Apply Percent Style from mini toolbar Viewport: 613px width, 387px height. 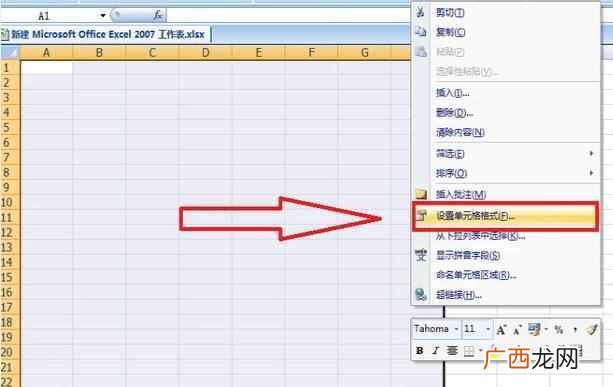[x=559, y=330]
